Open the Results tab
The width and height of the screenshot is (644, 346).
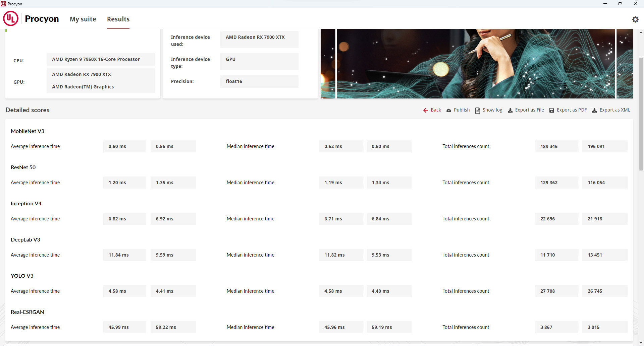[118, 19]
